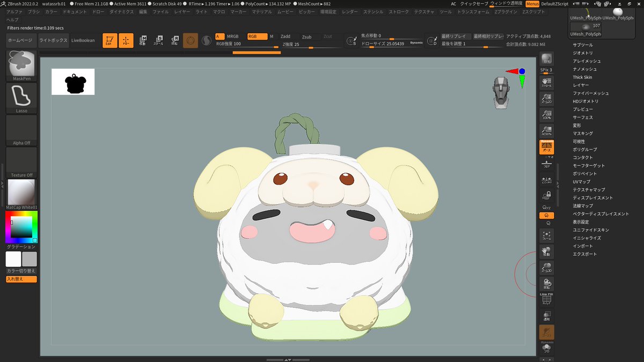The image size is (644, 362).
Task: Open the Zプラグイン menu
Action: [506, 11]
